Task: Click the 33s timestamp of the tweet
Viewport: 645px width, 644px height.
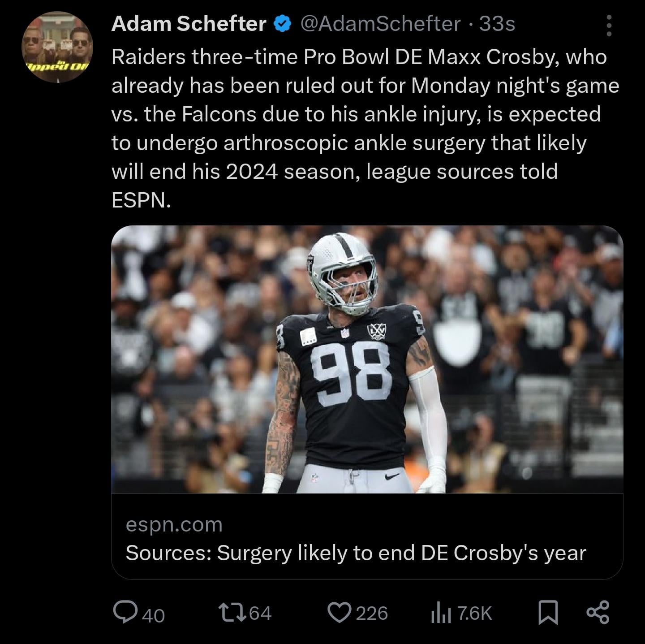Action: [x=497, y=24]
